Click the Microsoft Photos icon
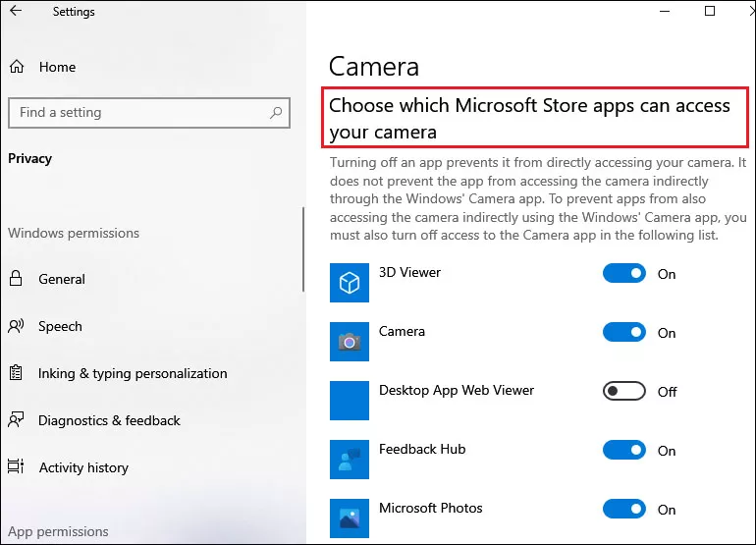The height and width of the screenshot is (545, 756). point(350,518)
